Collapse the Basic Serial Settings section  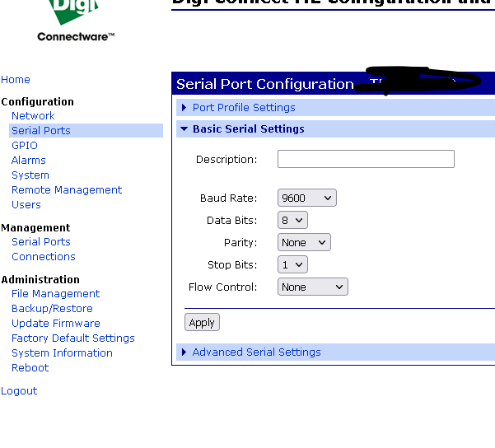pos(248,129)
